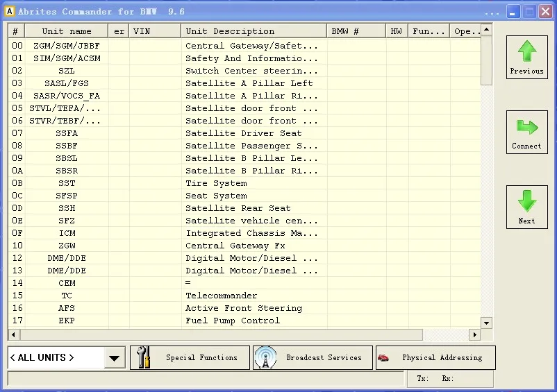Click the STVR/TEBF/... unit name cell

coord(67,121)
